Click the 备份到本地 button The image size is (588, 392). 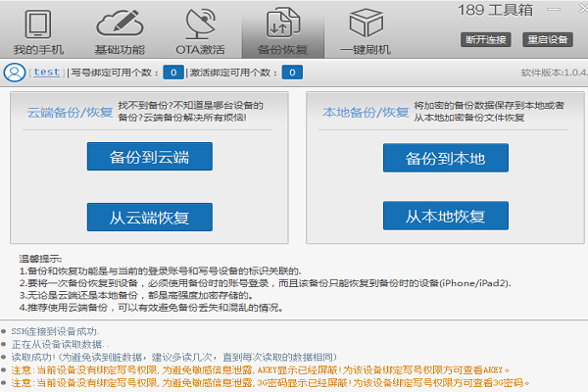click(446, 157)
